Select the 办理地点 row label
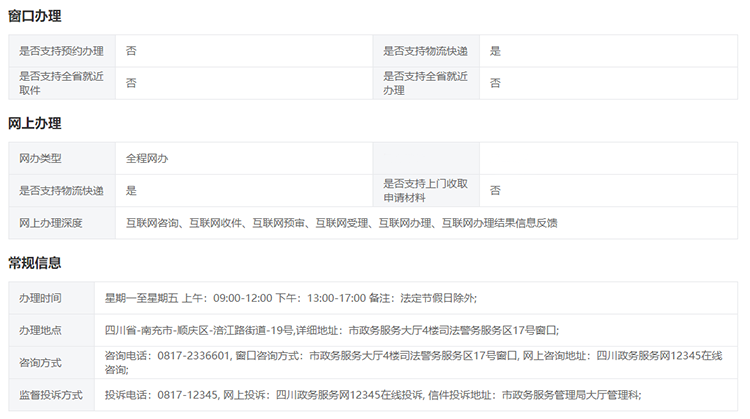This screenshot has height=419, width=750. (x=40, y=330)
